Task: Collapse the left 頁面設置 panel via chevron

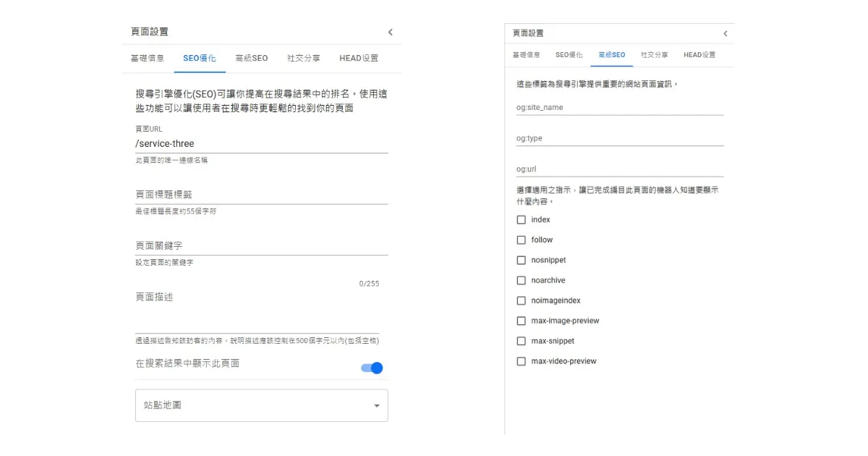Action: (x=390, y=32)
